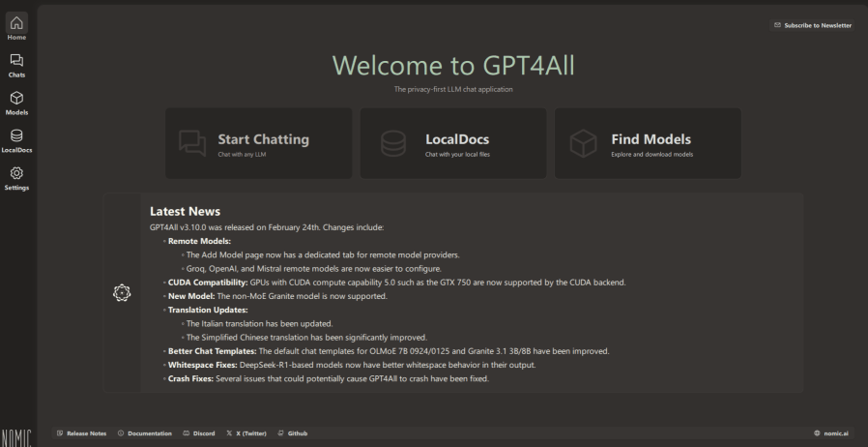Open Chats from the left sidebar
This screenshot has height=447, width=868.
(18, 64)
